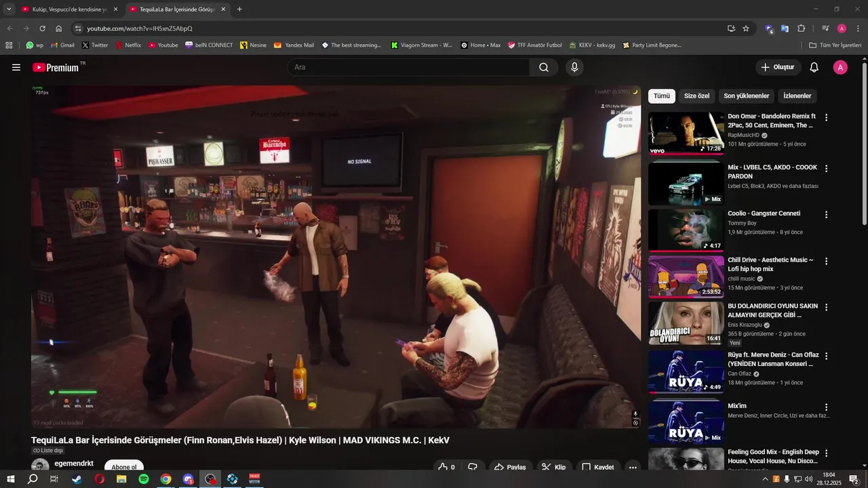Click the Kaydet save button

point(598,467)
